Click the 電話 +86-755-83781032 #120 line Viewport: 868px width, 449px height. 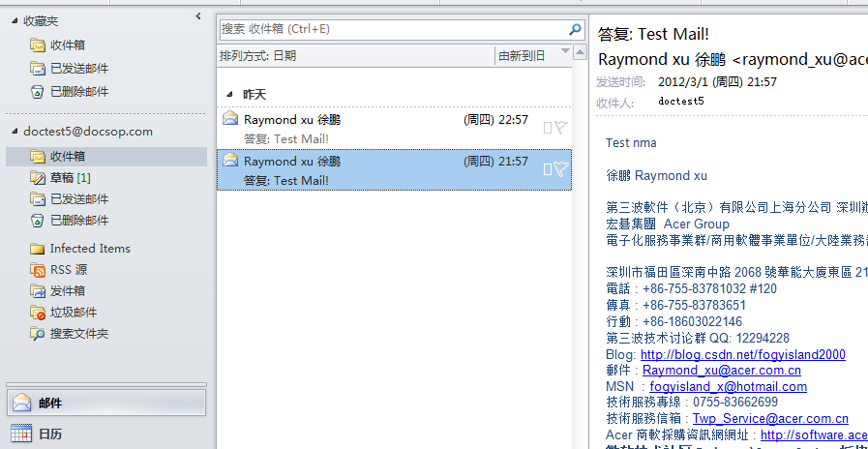tap(692, 289)
